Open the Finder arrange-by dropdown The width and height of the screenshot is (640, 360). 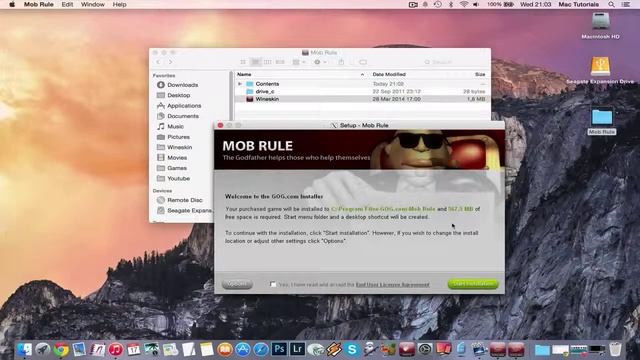299,62
